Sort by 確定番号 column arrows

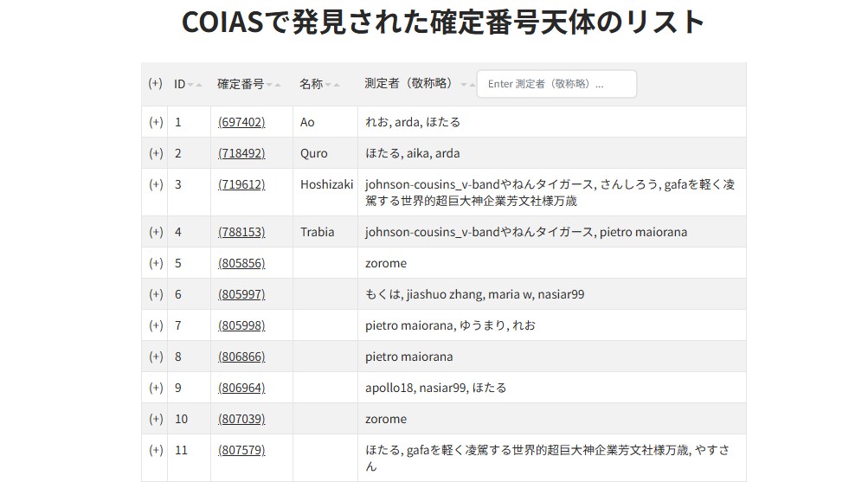click(x=273, y=85)
